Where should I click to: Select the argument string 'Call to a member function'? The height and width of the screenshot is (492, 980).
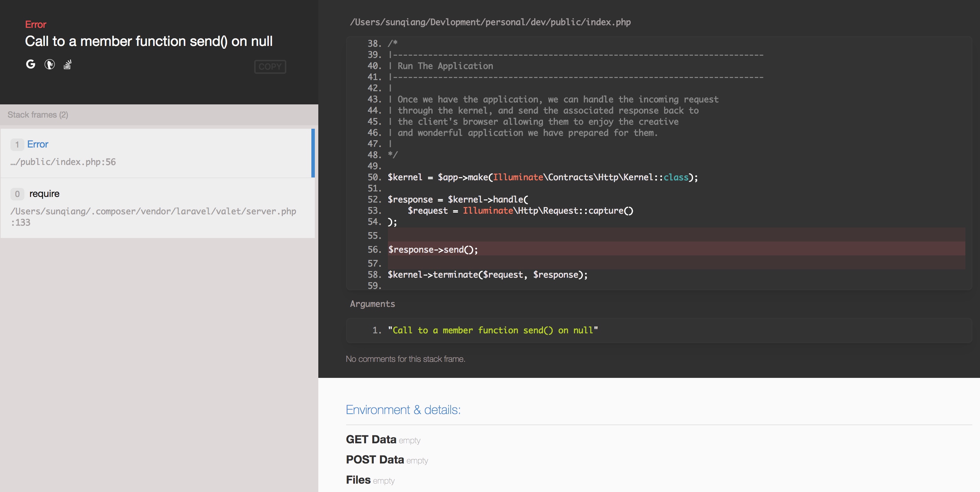pos(493,330)
